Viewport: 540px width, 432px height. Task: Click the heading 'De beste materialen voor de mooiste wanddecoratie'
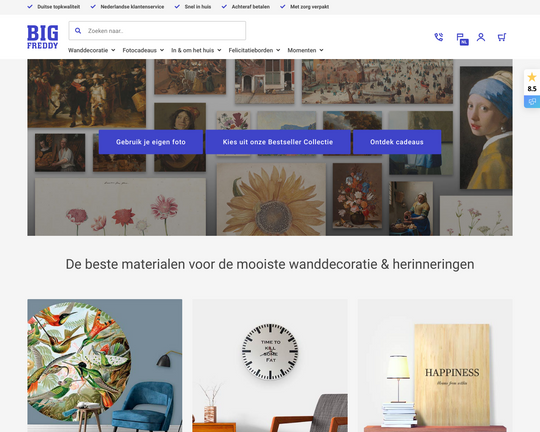point(270,264)
